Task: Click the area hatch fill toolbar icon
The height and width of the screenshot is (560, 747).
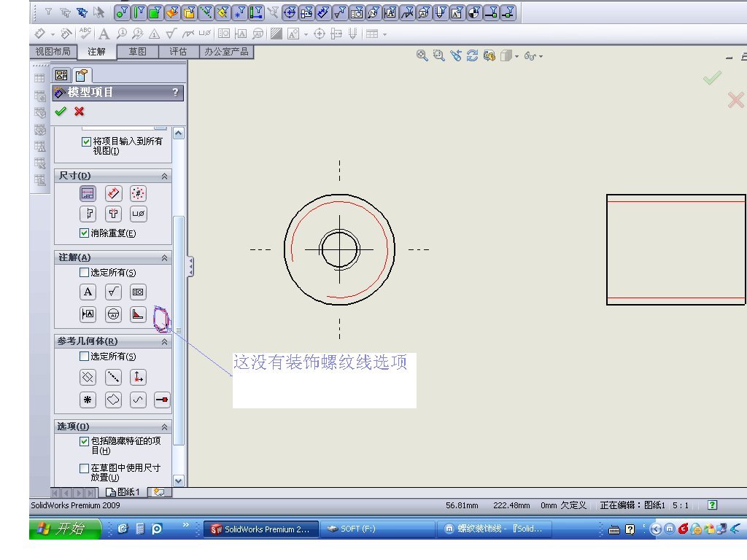Action: coord(276,34)
